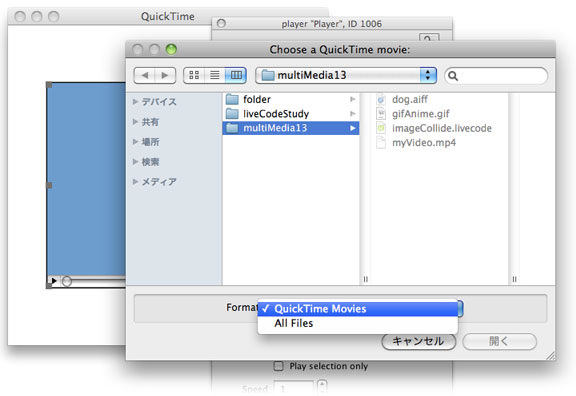Click the second column resize handle

514,279
